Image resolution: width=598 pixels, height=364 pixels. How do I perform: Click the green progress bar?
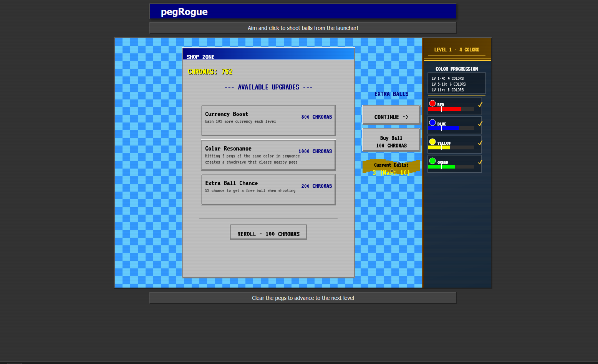click(451, 167)
